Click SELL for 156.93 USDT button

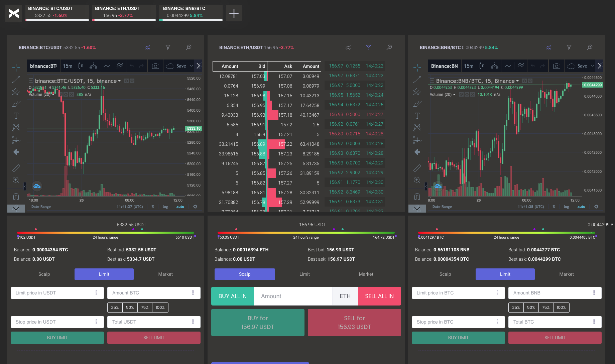coord(354,323)
